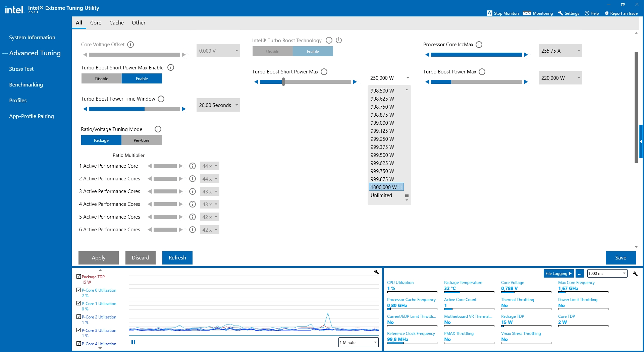Open info for Intel Turbo Boost Technology
Viewport: 644px width, 352px height.
coord(329,40)
